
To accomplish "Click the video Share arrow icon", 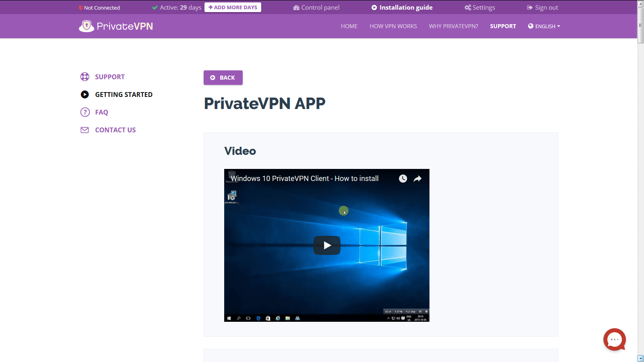I will pos(417,179).
